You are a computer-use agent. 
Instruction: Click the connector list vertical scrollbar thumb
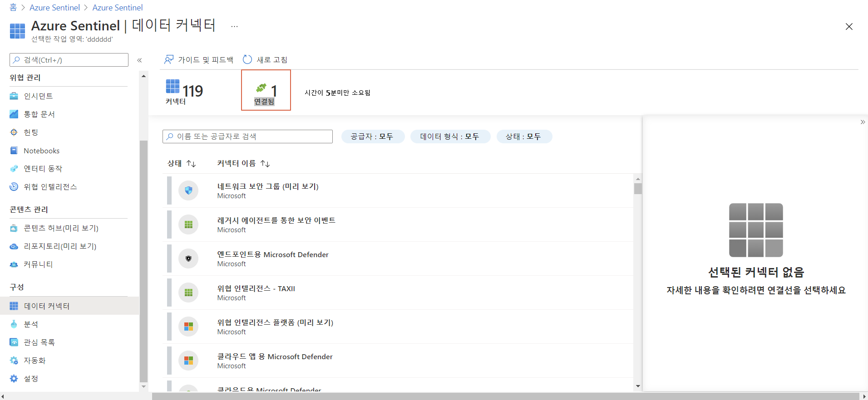638,189
